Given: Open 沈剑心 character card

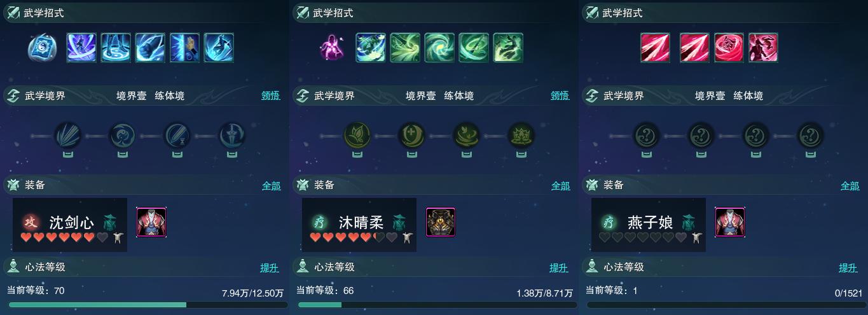Looking at the screenshot, I should coord(70,225).
